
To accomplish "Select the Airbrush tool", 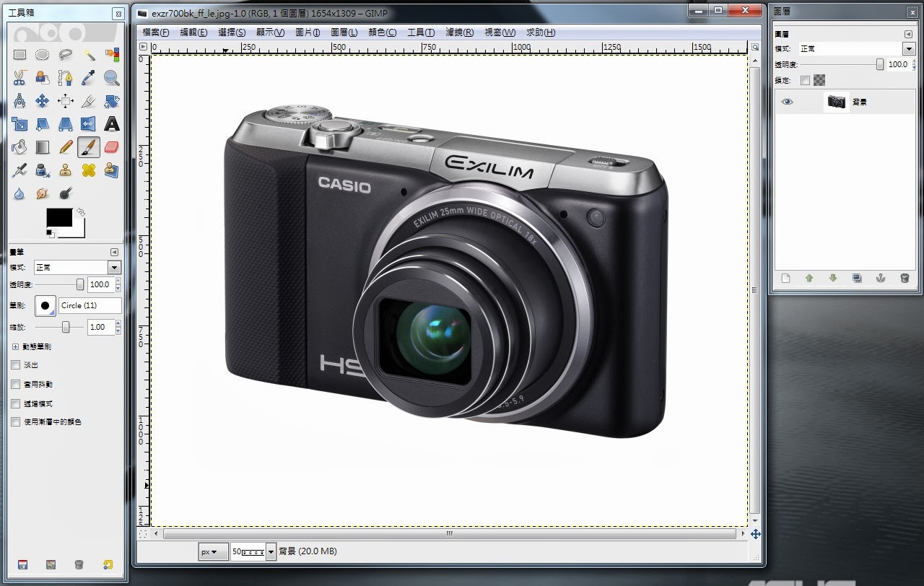I will pos(19,170).
